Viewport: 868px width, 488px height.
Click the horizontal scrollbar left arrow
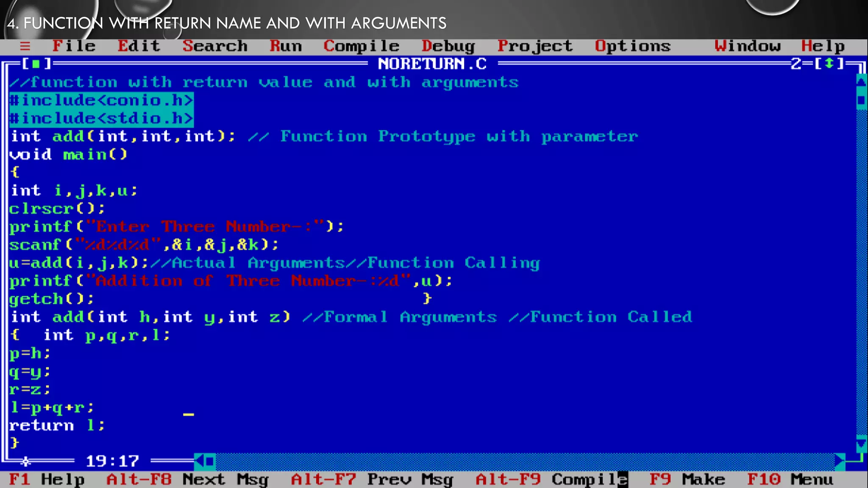[x=199, y=461]
